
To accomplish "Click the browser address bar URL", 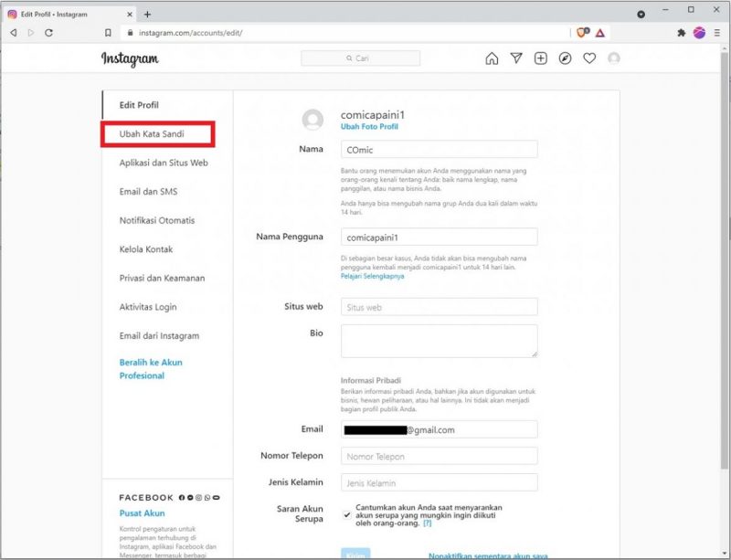I will [191, 33].
